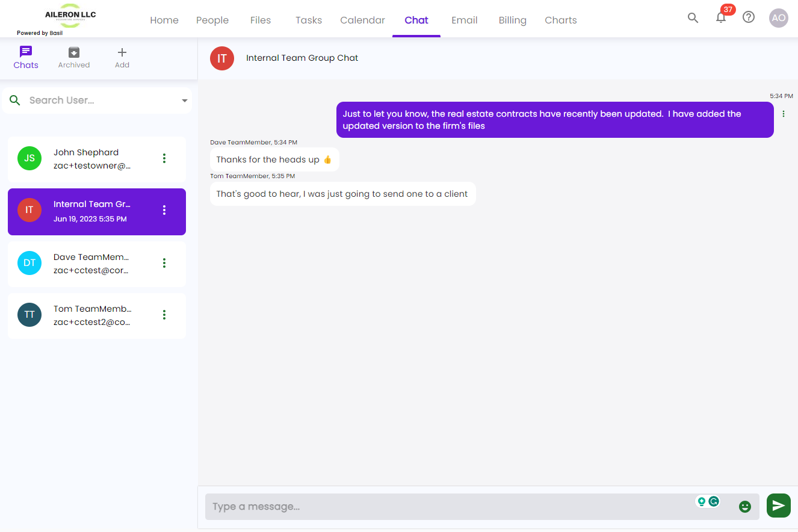Image resolution: width=798 pixels, height=532 pixels.
Task: Switch to the Calendar tab
Action: coord(362,20)
